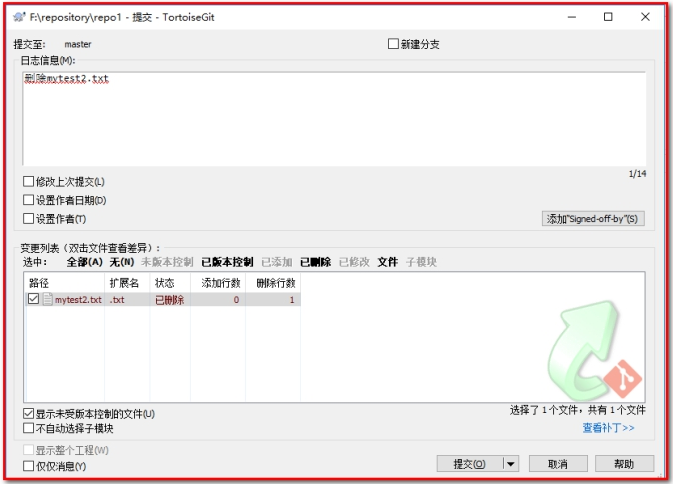Viewport: 673px width, 484px height.
Task: Sort by 添加行数 column header
Action: pos(218,283)
